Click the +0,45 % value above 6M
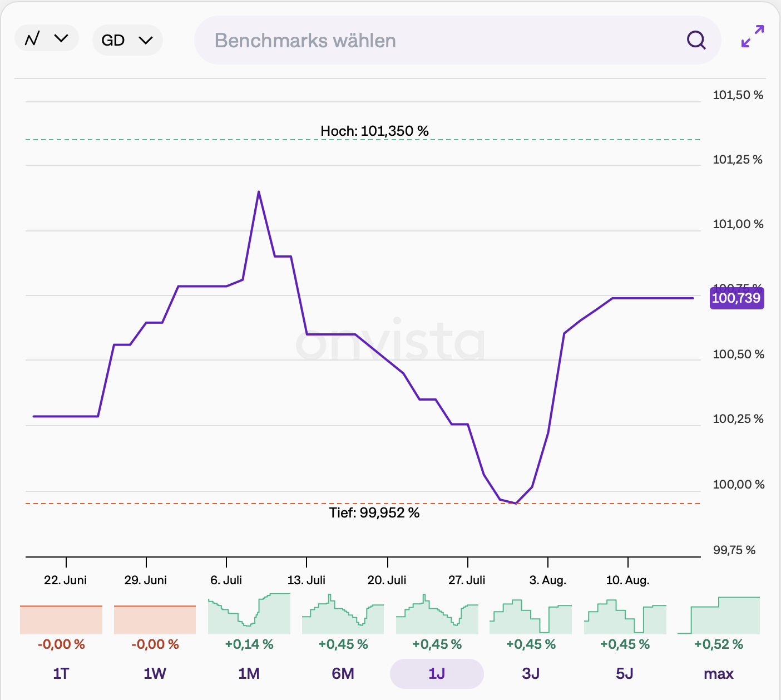This screenshot has height=700, width=781. (x=343, y=644)
